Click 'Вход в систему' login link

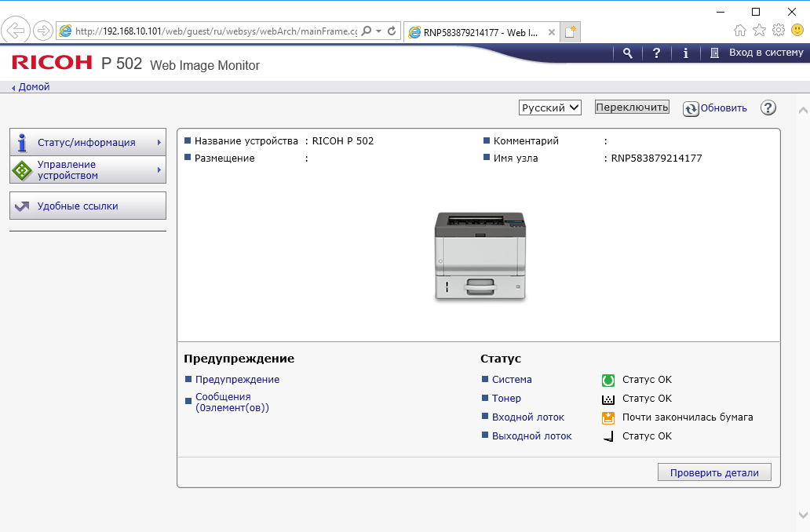tap(766, 52)
